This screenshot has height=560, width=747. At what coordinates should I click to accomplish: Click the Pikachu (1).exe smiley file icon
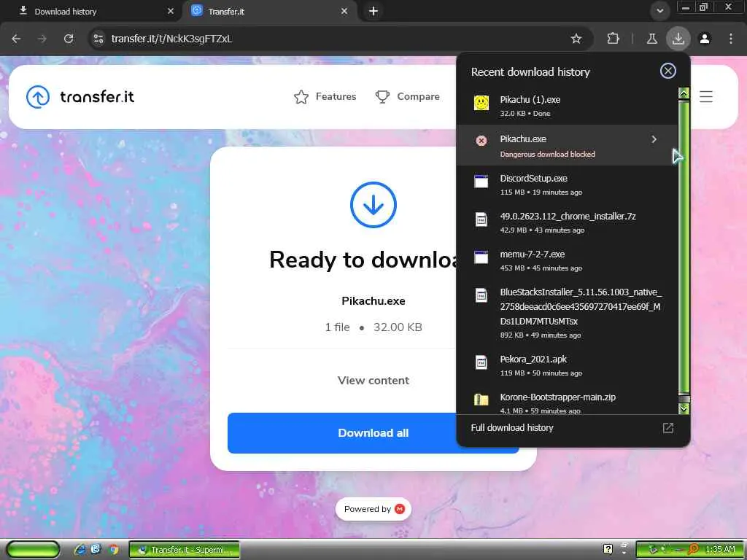pos(481,102)
